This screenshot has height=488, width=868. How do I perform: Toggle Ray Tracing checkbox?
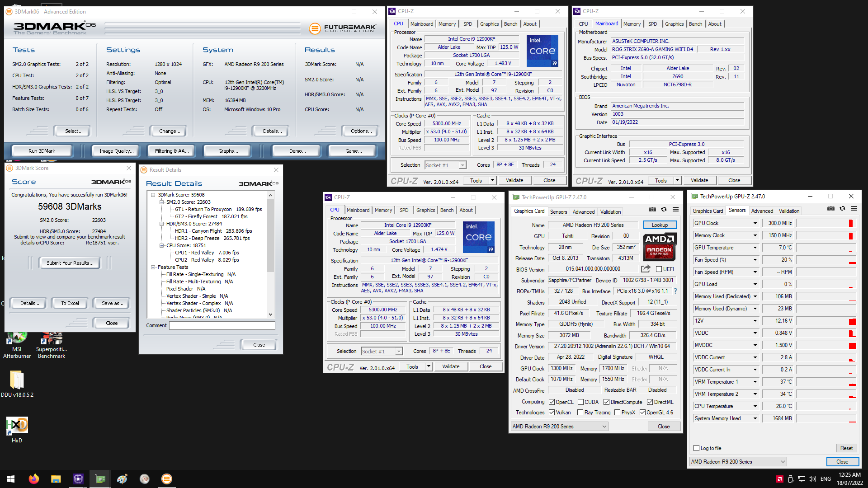(580, 413)
